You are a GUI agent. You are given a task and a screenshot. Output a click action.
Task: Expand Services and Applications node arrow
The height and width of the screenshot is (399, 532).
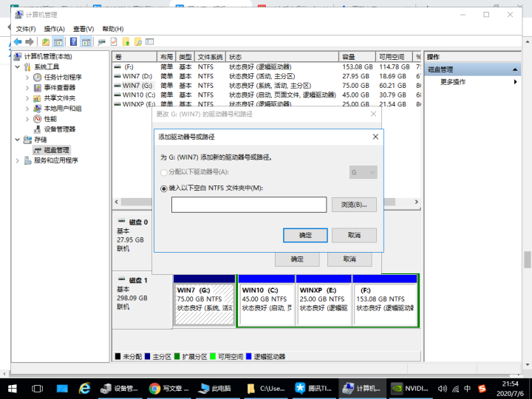[x=18, y=160]
